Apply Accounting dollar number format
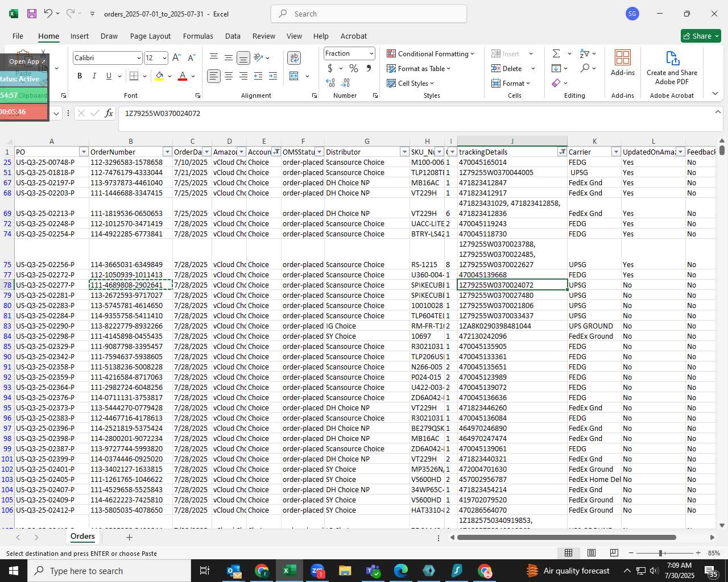 click(x=330, y=68)
